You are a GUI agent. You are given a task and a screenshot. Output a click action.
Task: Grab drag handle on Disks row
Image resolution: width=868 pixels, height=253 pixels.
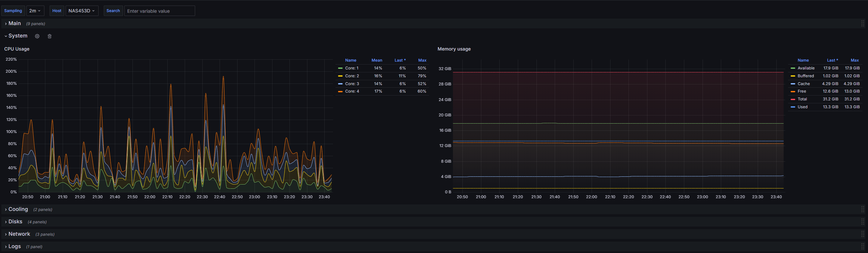coord(862,222)
